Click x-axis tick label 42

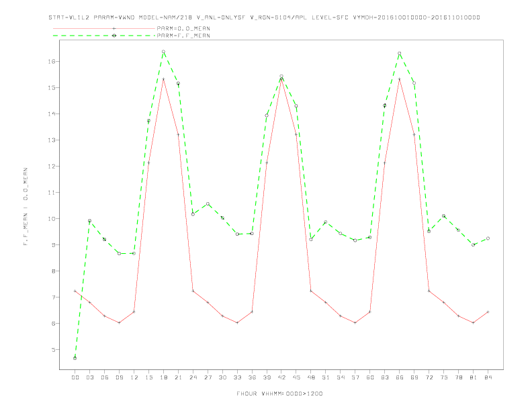[x=281, y=377]
